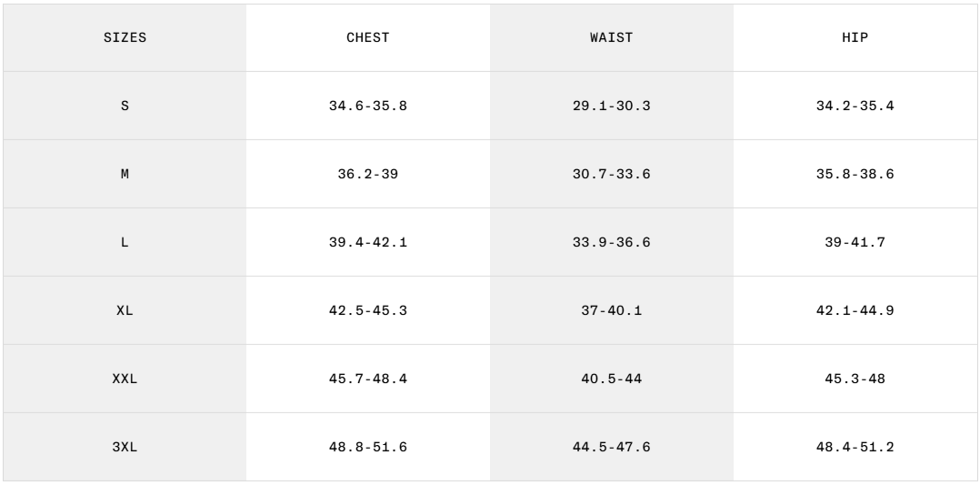Select the M size row label
Viewport: 980px width, 485px height.
[125, 174]
